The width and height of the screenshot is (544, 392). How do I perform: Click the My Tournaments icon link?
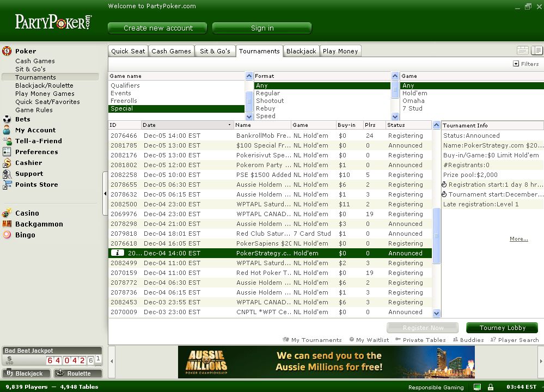(312, 340)
